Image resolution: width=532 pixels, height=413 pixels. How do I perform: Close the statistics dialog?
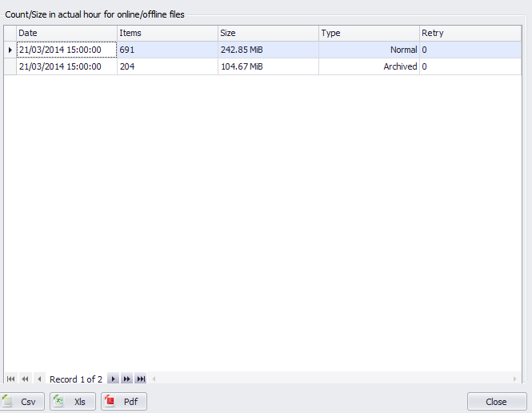[x=497, y=402]
